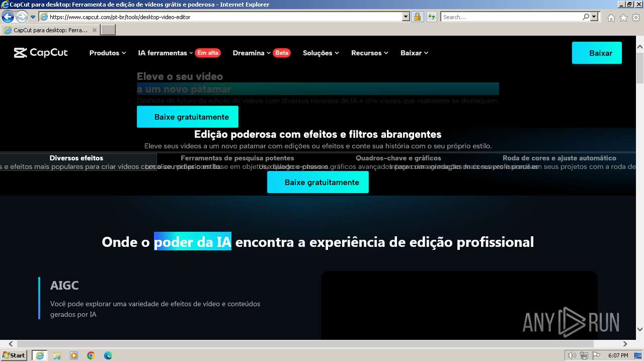Select Roda de cores e ajuste automático tab

coord(559,158)
